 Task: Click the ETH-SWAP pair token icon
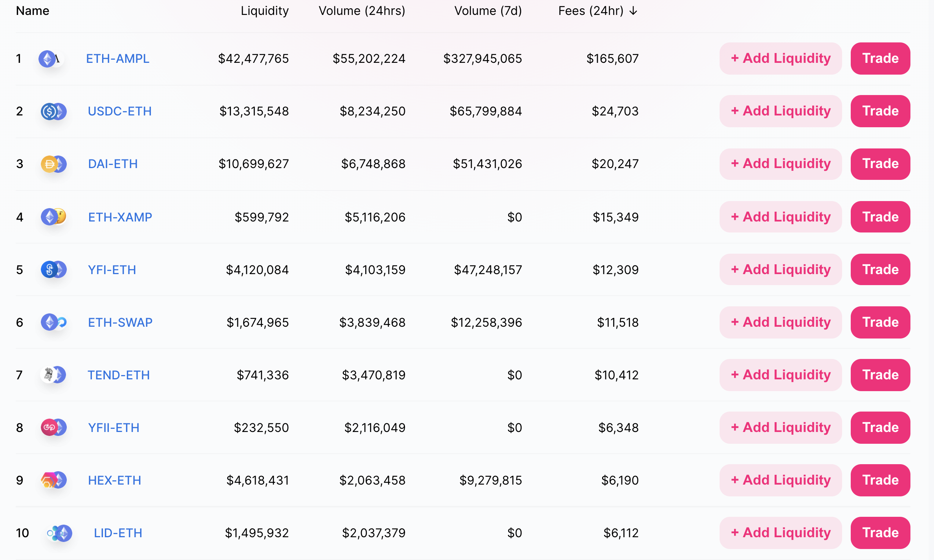(54, 322)
